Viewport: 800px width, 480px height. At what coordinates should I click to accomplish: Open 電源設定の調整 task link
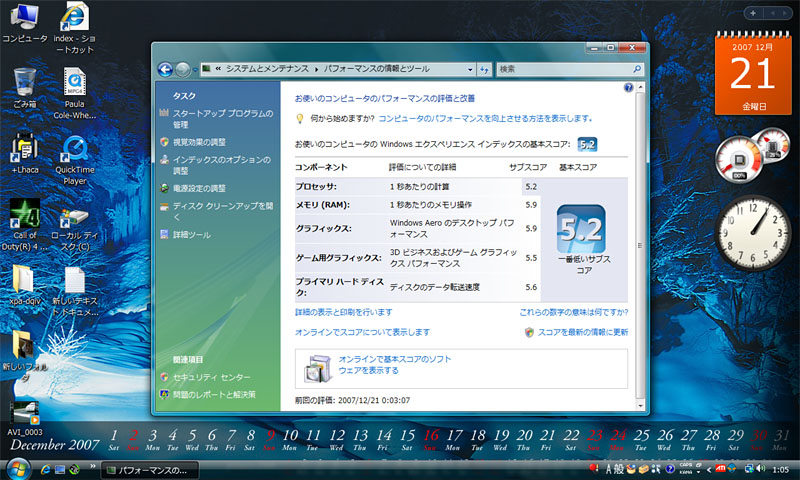[199, 188]
